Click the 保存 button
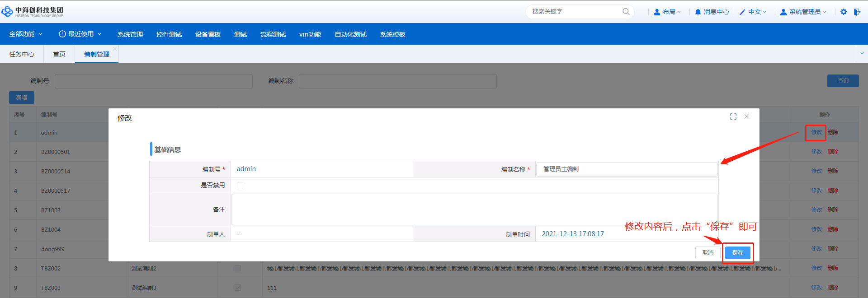The image size is (868, 298). click(737, 253)
